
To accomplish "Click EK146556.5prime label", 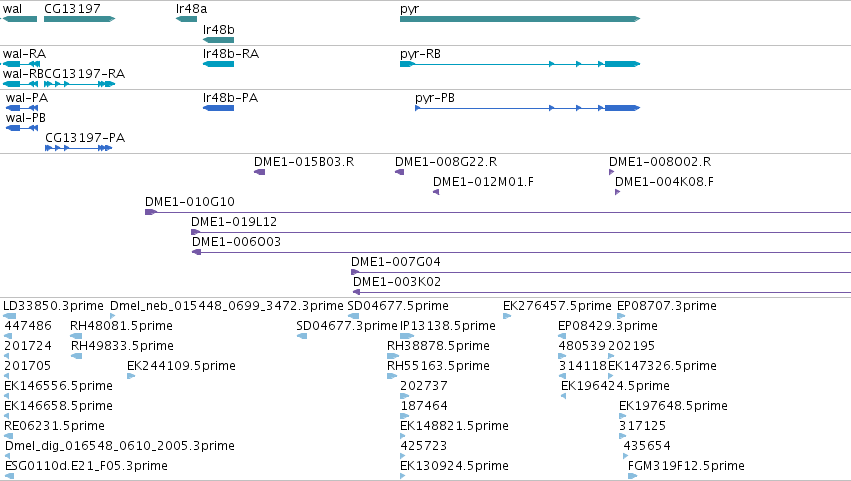I will (x=58, y=386).
